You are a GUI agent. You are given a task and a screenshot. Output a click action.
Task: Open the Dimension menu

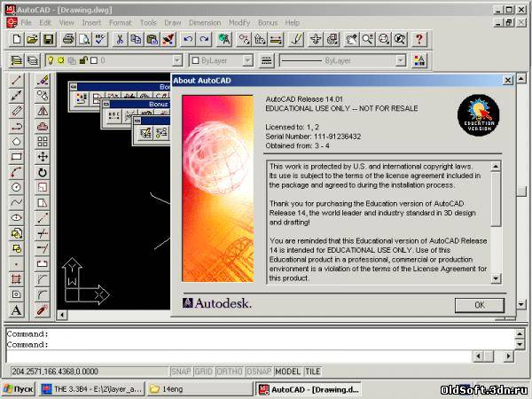pyautogui.click(x=205, y=23)
